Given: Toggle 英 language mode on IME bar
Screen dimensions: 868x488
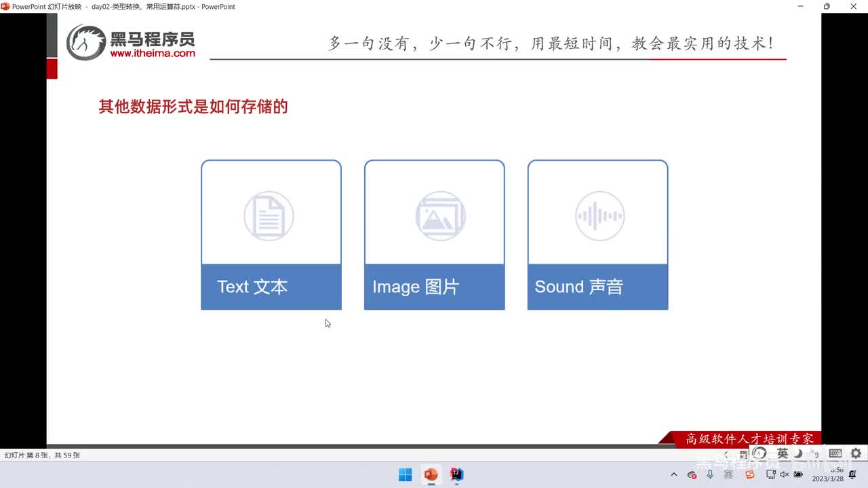Looking at the screenshot, I should pos(783,453).
